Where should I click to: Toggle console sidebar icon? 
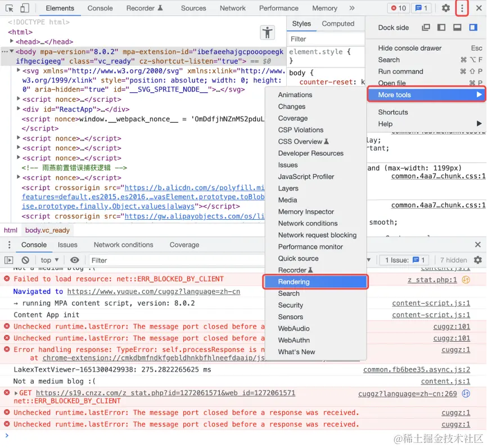[x=9, y=260]
